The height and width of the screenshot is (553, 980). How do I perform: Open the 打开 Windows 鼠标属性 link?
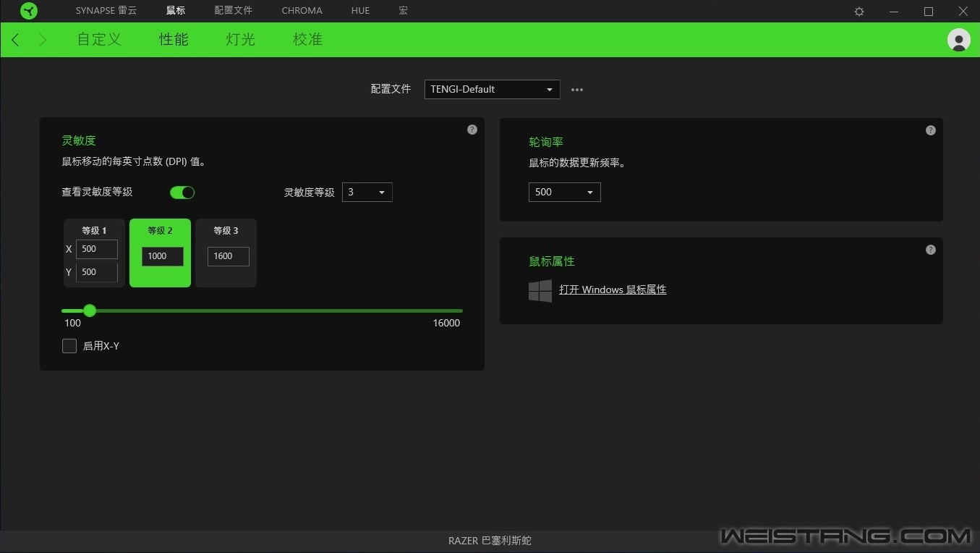pyautogui.click(x=613, y=290)
